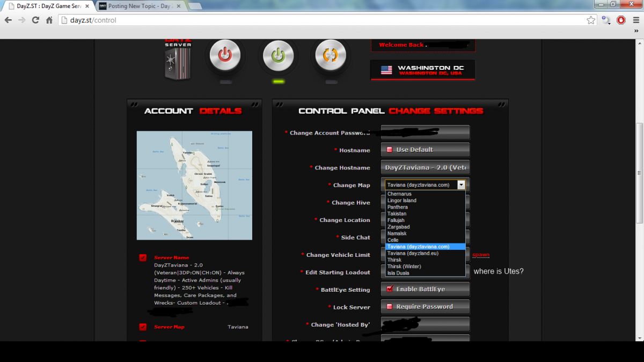Click the DayZ Server logo

click(178, 60)
